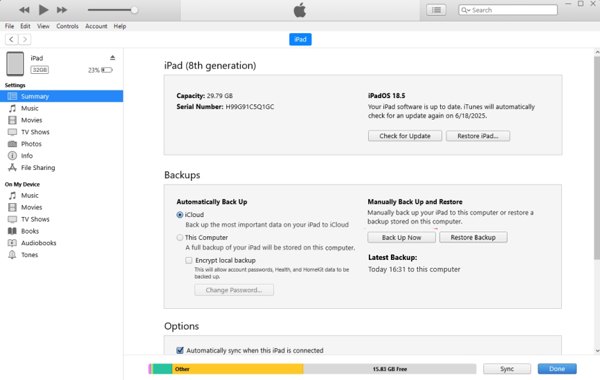Click the 15.83 GB Free storage segment
The width and height of the screenshot is (600, 380).
point(390,369)
